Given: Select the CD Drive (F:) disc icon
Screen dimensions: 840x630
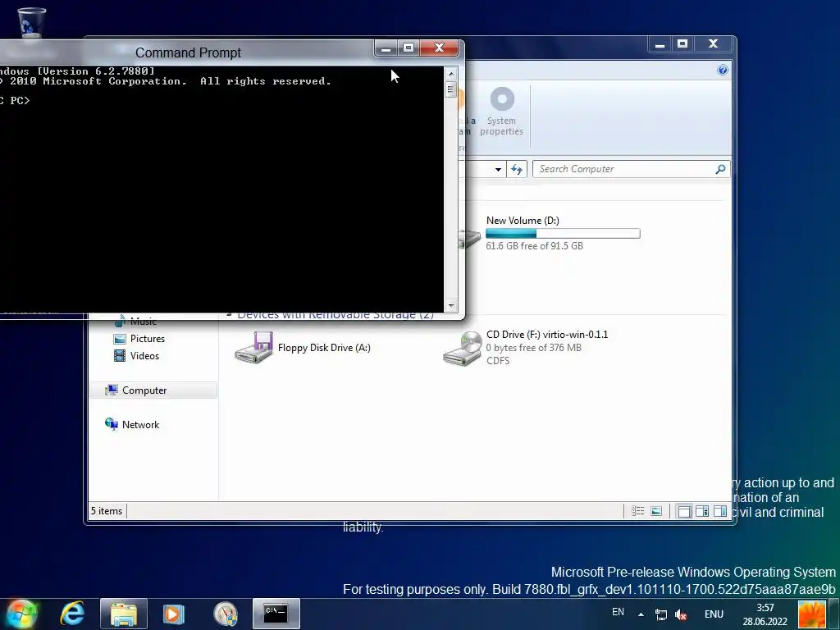Looking at the screenshot, I should pos(463,348).
